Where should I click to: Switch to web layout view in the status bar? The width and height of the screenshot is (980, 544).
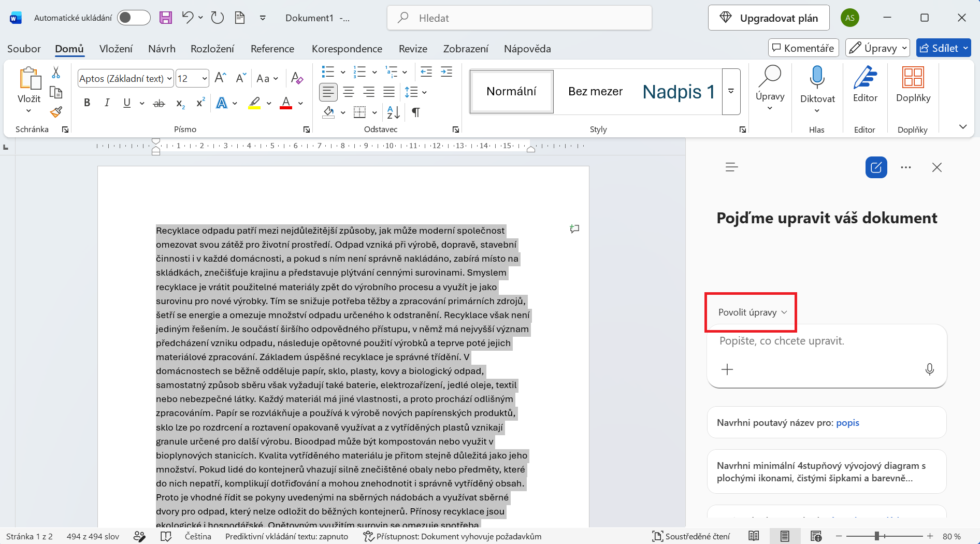click(816, 536)
